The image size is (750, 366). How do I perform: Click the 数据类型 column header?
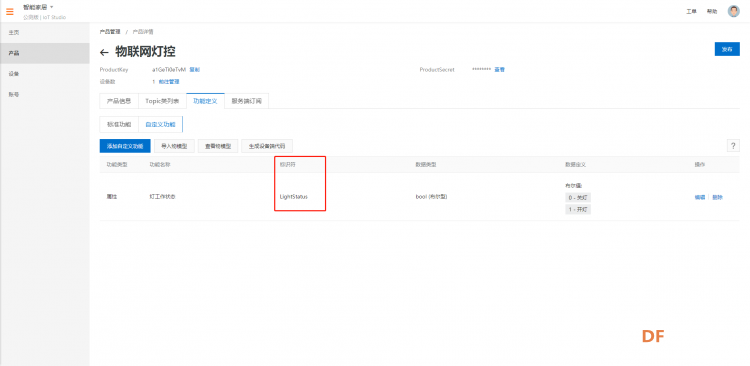pos(426,165)
